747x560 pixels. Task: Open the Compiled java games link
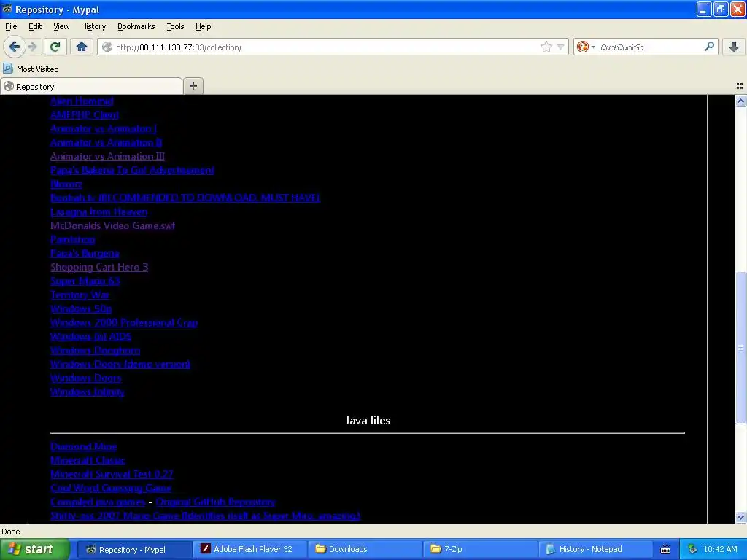tap(98, 502)
